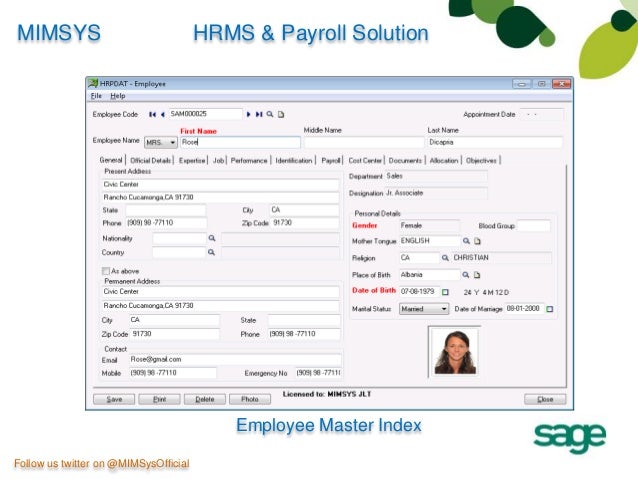Open the Payroll tab
The width and height of the screenshot is (638, 479).
[x=330, y=160]
